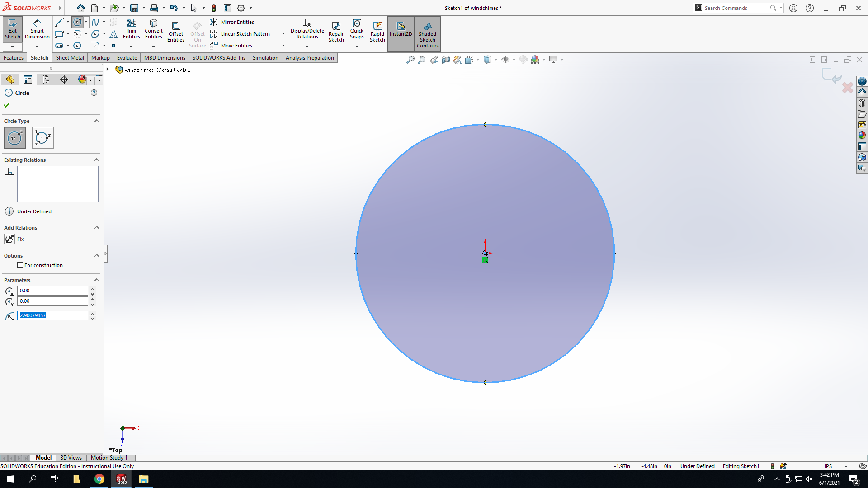Viewport: 868px width, 488px height.
Task: Click Linear Sketch Pattern
Action: point(240,34)
